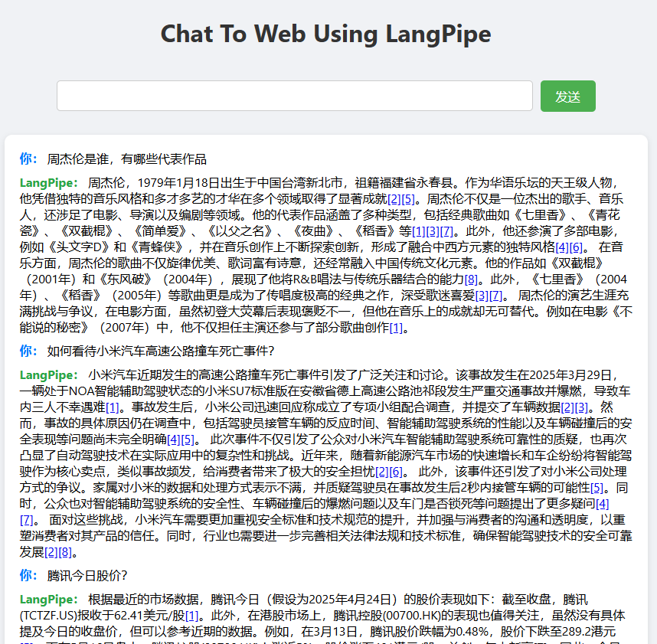Open citation [8] after 安全可靠发展

[x=65, y=552]
